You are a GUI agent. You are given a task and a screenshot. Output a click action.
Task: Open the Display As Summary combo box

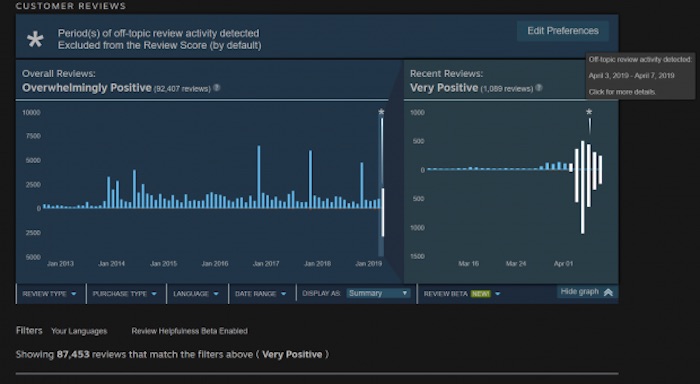(x=378, y=293)
